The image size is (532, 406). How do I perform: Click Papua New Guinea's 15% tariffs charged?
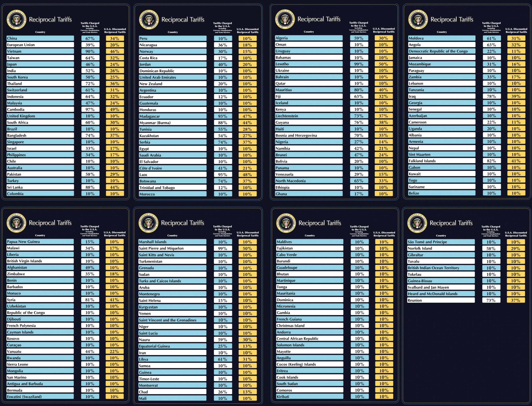pos(90,242)
